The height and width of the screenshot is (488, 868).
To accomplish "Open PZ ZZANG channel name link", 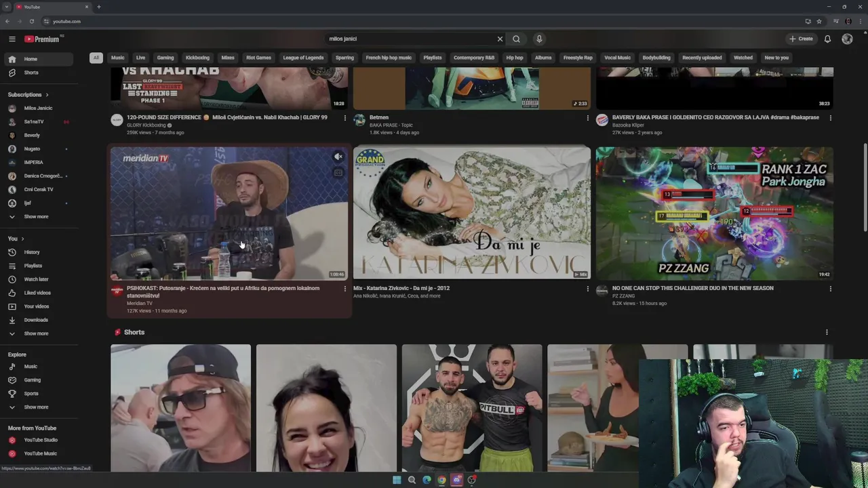I will pos(623,296).
